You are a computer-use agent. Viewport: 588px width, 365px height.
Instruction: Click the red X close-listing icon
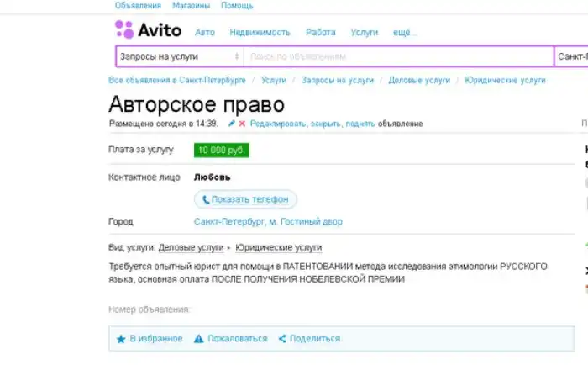(243, 124)
